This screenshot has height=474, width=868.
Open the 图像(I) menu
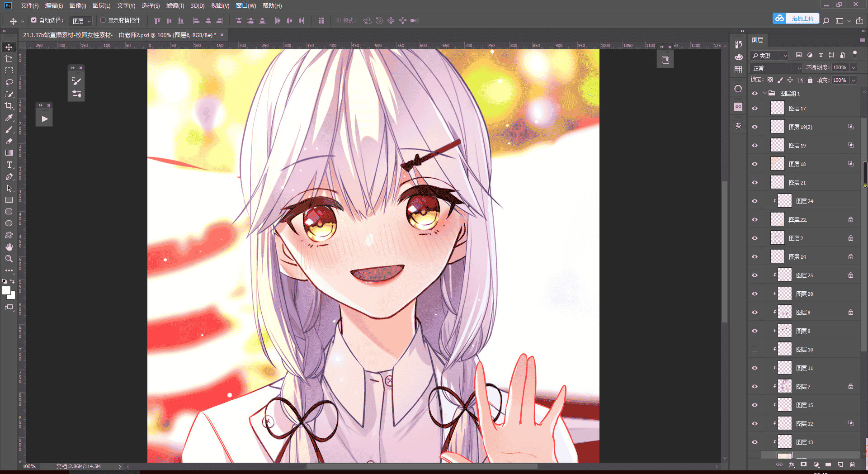coord(78,5)
